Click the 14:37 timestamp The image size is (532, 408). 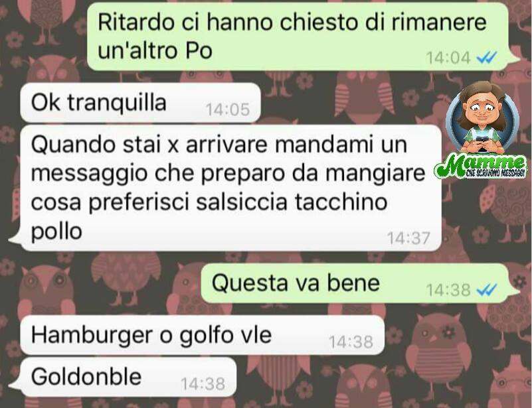pos(409,238)
